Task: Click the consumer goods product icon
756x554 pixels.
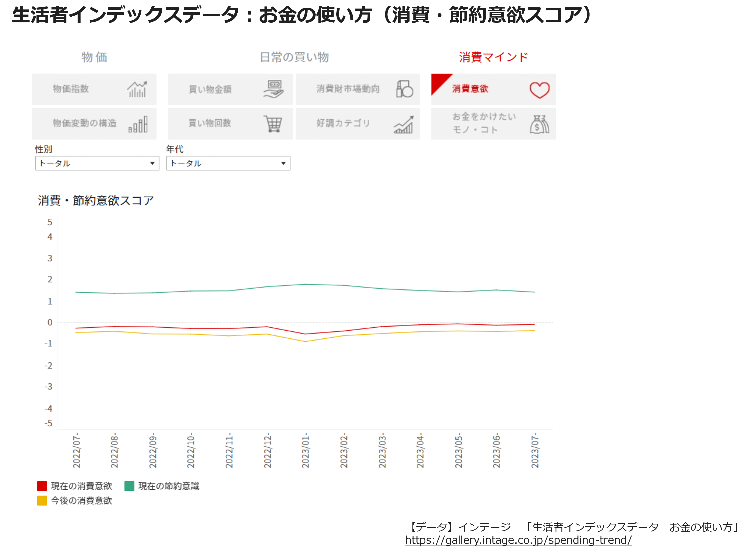Action: click(404, 89)
